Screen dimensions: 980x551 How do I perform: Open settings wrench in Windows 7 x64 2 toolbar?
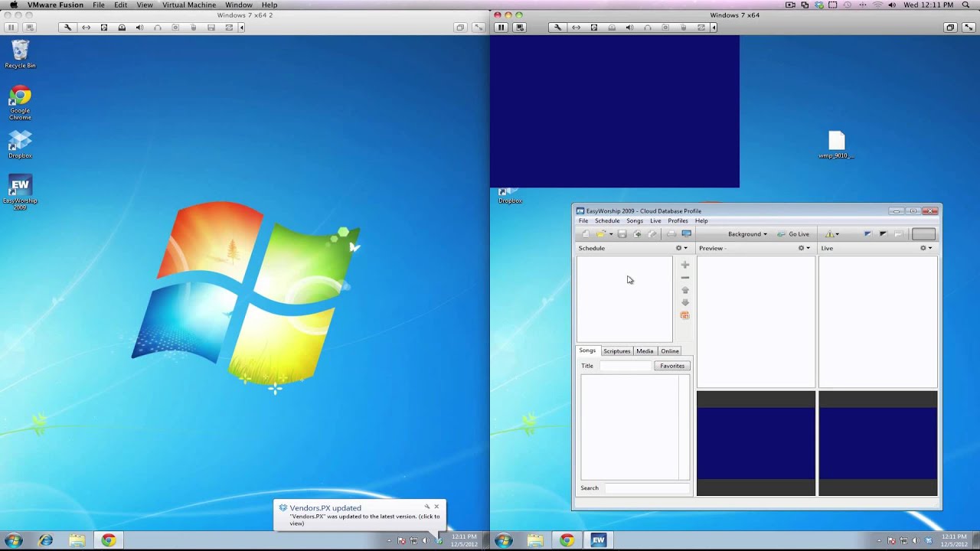67,28
